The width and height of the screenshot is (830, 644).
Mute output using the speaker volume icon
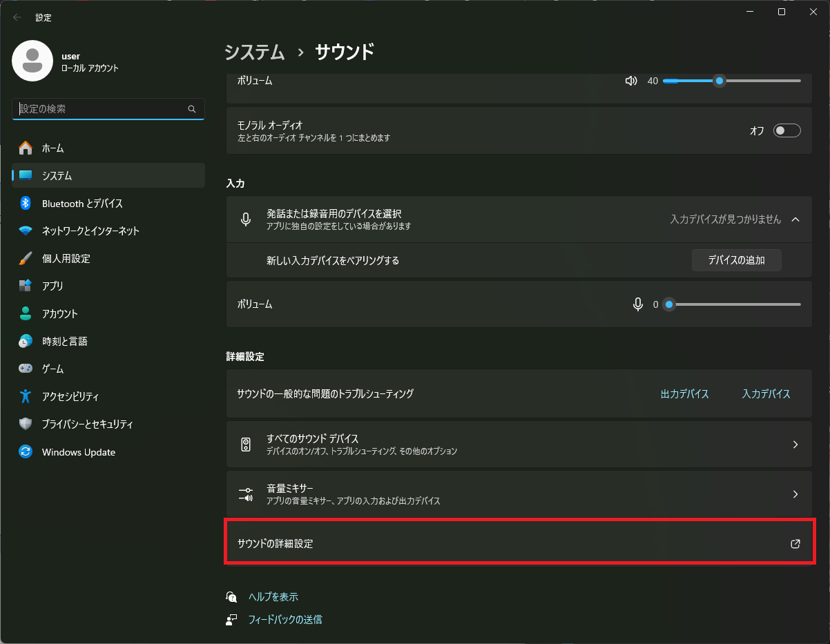pos(630,81)
